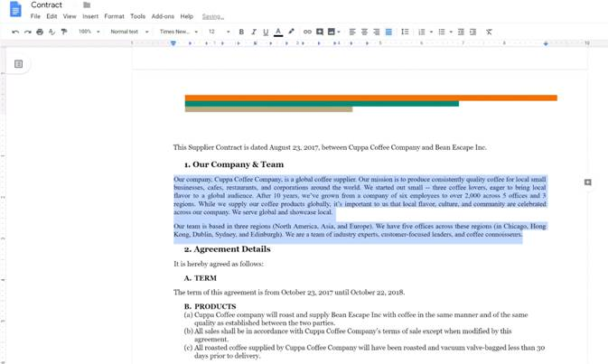Expand the bulleted list options arrow
Viewport: 608px width, 364px height.
click(x=451, y=32)
